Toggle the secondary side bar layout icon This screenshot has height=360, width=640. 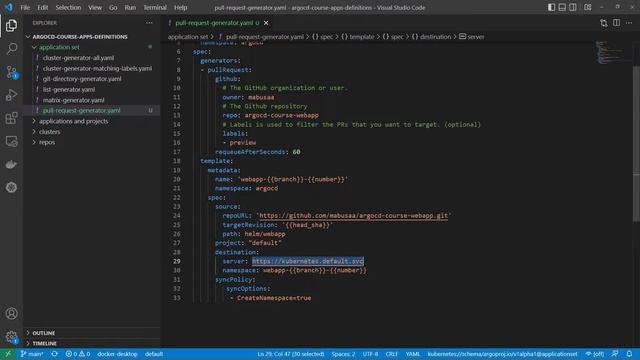(x=573, y=7)
